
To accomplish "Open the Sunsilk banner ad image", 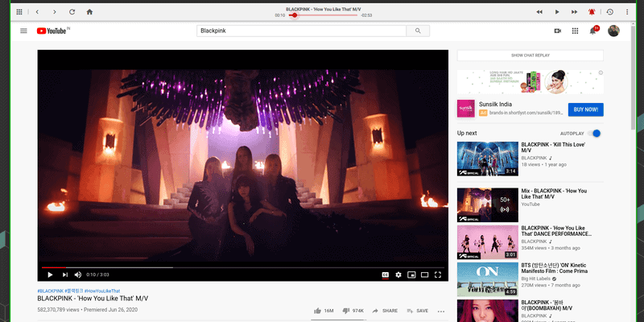I will [x=530, y=82].
